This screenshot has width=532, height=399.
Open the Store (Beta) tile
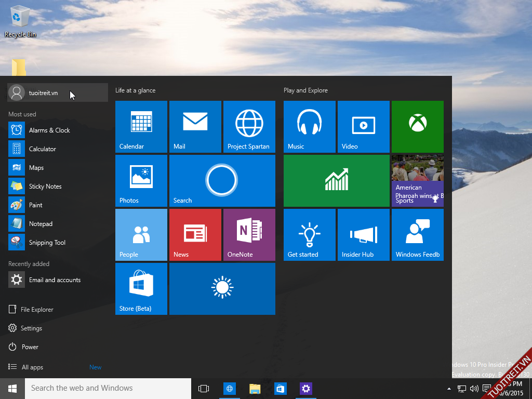click(x=141, y=288)
